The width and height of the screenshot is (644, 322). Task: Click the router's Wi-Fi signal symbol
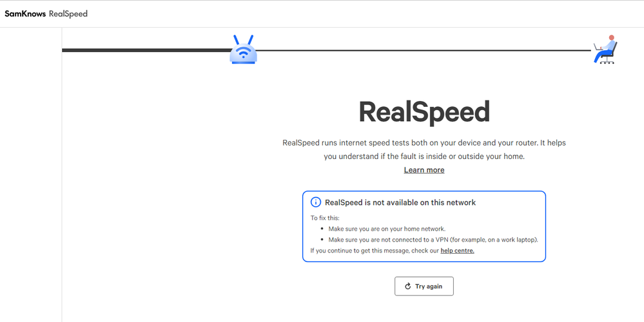(x=244, y=53)
